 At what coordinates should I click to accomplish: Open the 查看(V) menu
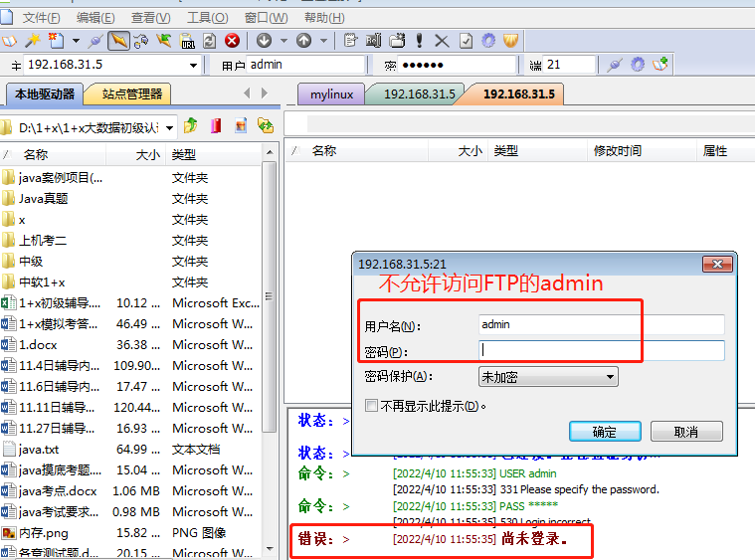coord(151,18)
